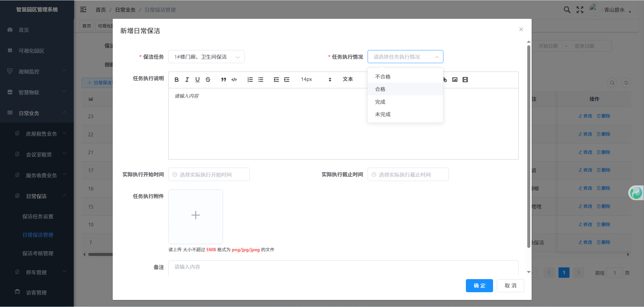Create an ordered list in editor
This screenshot has width=644, height=307.
[250, 80]
